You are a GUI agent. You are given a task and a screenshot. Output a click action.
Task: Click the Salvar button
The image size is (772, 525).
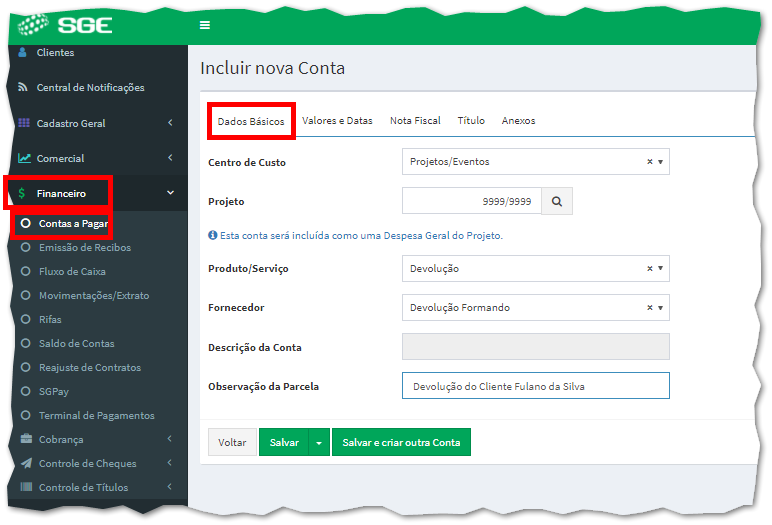tap(284, 442)
